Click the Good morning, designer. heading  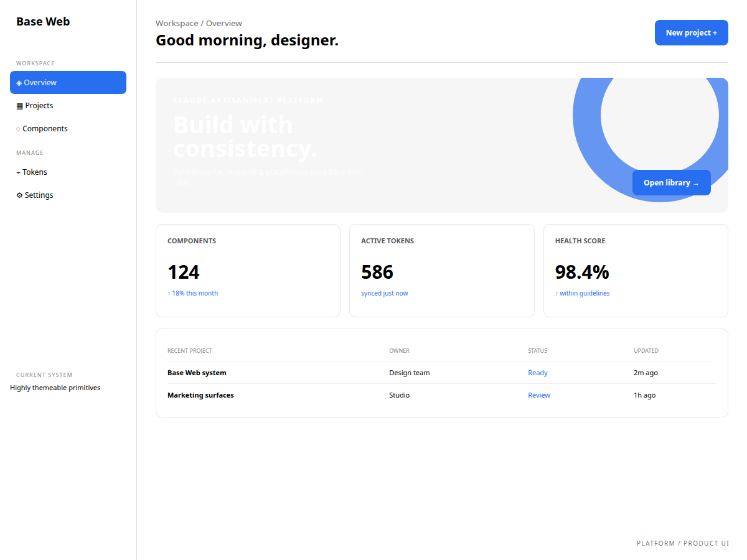[x=247, y=40]
